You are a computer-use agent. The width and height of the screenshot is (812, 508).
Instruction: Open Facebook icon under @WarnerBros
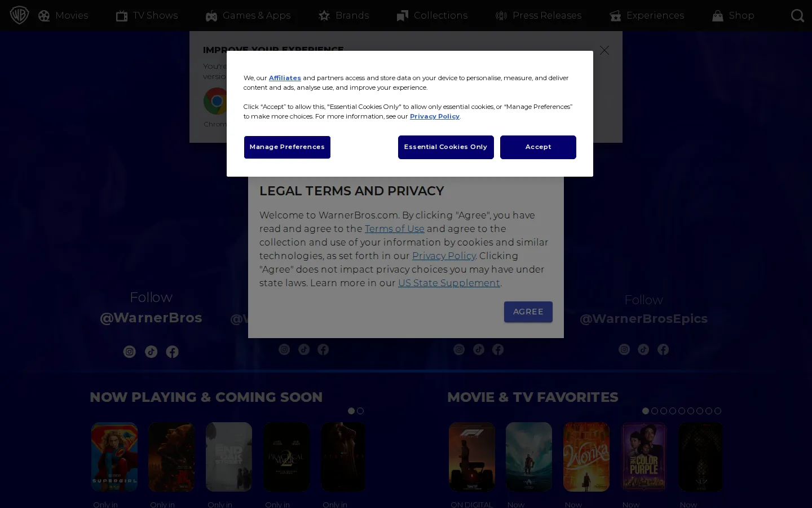173,352
